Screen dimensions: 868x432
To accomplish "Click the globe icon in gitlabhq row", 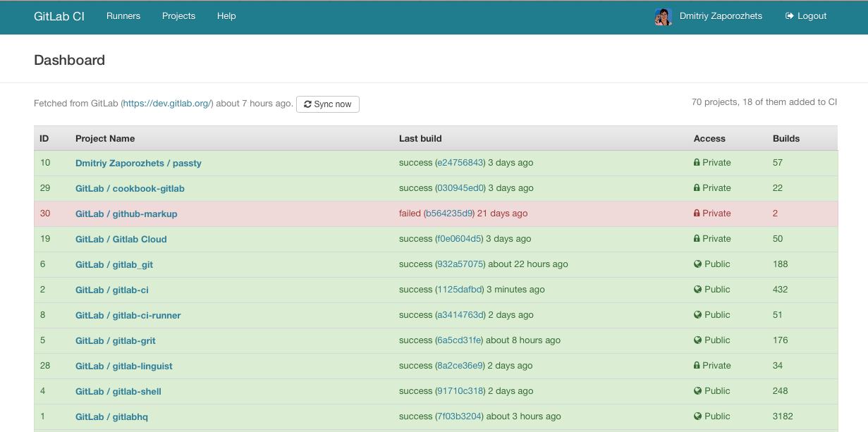I will coord(697,416).
